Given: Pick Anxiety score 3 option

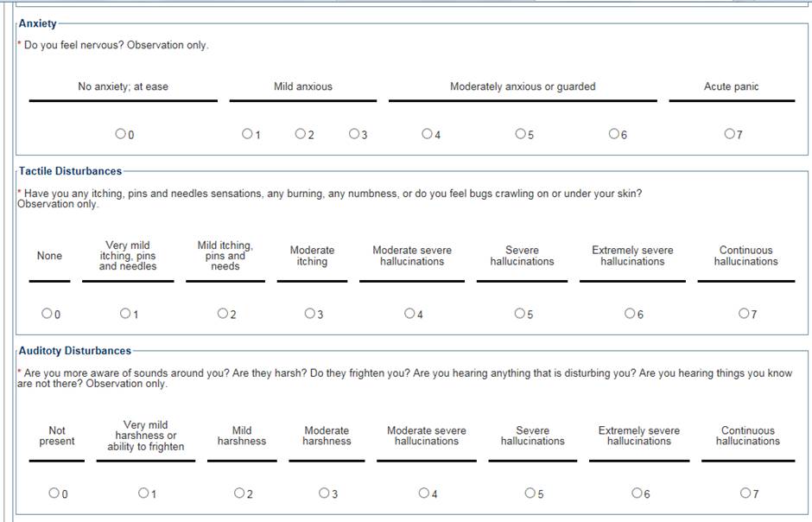Looking at the screenshot, I should click(354, 134).
